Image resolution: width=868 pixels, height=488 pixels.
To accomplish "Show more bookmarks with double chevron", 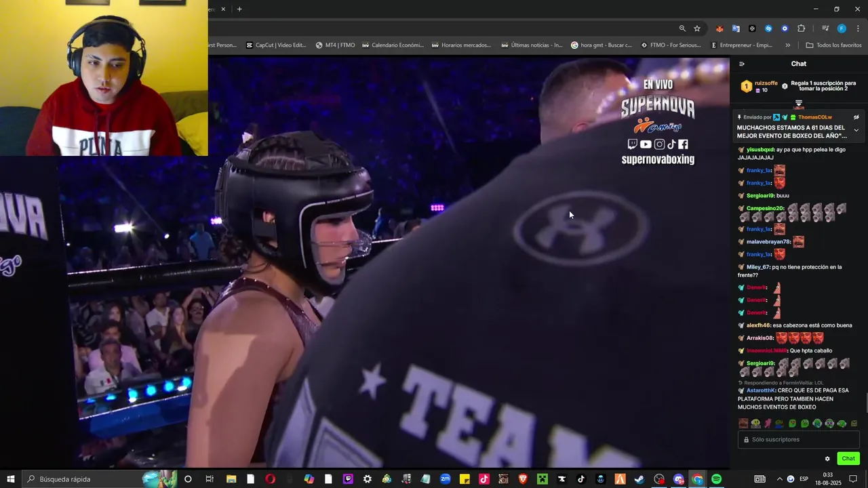I will (787, 45).
